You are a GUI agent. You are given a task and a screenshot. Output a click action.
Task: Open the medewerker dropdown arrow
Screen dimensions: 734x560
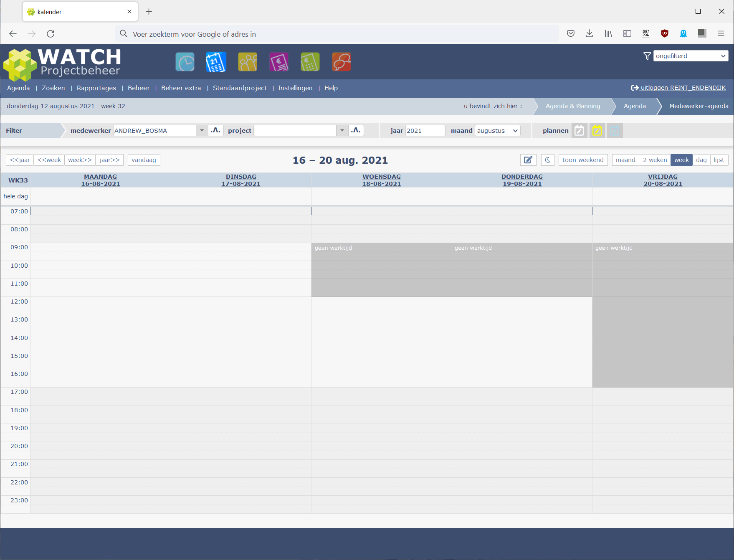point(202,131)
